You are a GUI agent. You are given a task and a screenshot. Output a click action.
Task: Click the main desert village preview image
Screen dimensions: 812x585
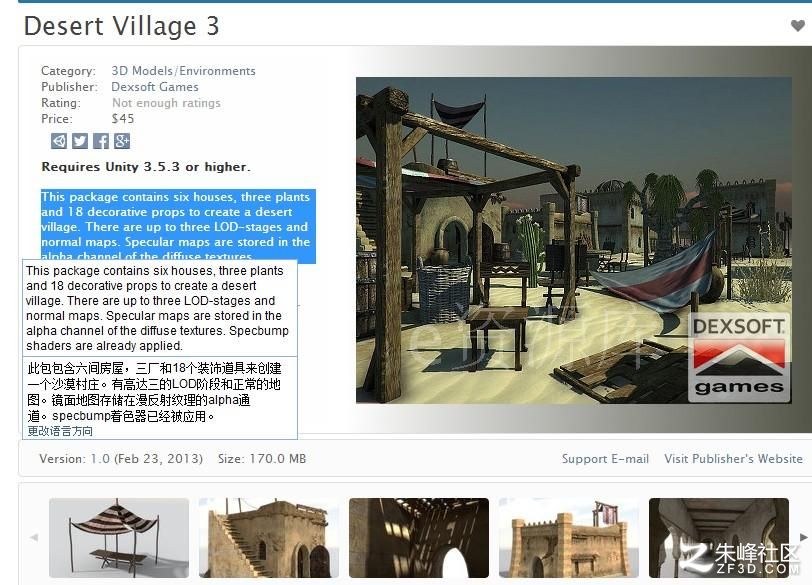(x=574, y=240)
